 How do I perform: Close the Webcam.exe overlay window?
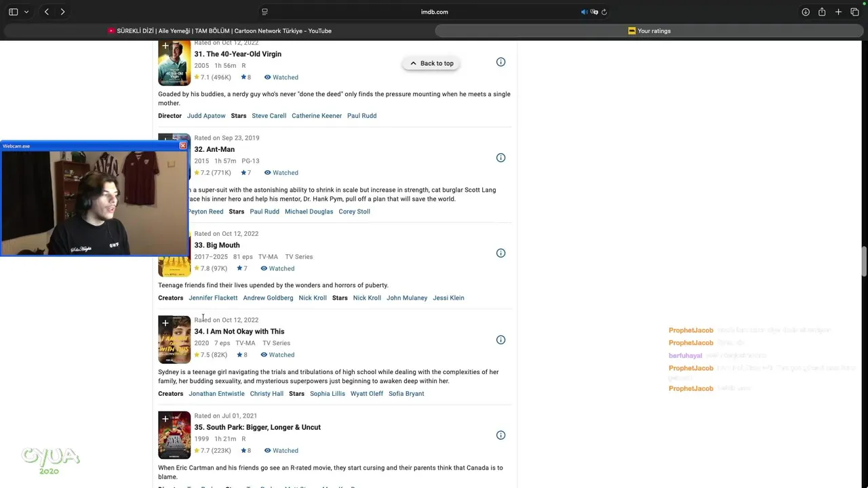point(182,146)
